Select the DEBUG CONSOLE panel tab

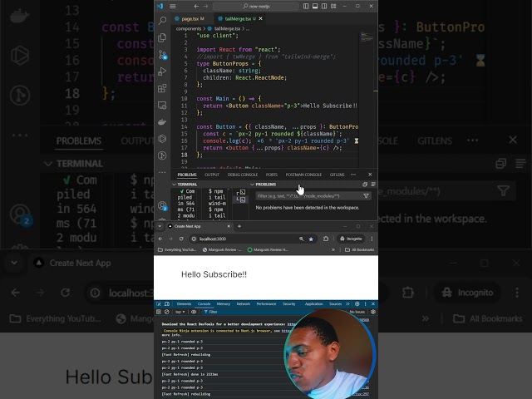tap(242, 175)
